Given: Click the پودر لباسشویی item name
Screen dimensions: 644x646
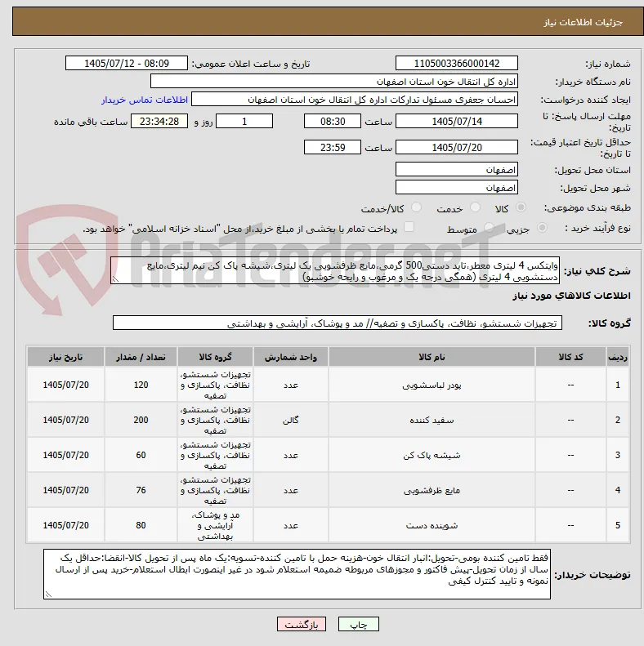Looking at the screenshot, I should [x=432, y=385].
